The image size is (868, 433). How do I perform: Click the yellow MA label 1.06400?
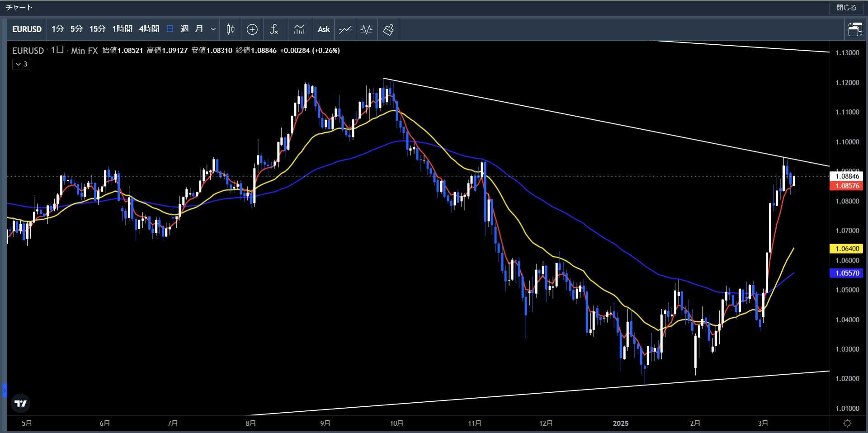pyautogui.click(x=847, y=249)
